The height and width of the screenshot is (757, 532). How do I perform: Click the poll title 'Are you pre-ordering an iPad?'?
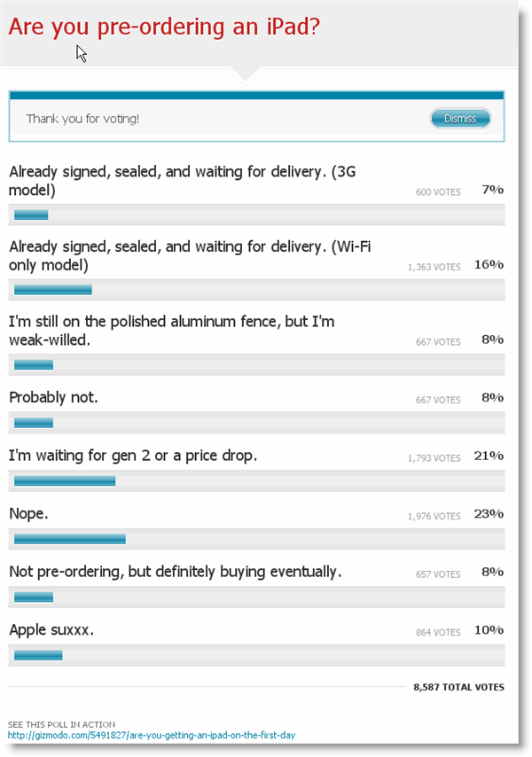click(x=164, y=27)
